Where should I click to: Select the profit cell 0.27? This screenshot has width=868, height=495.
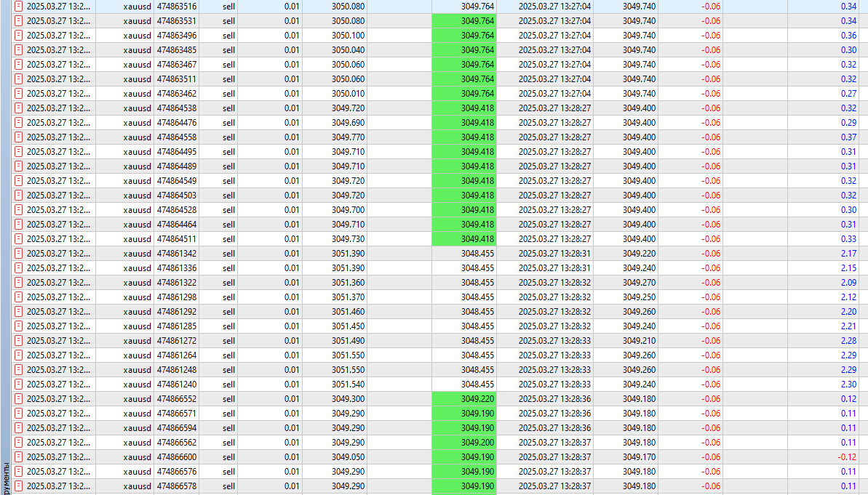pos(848,94)
